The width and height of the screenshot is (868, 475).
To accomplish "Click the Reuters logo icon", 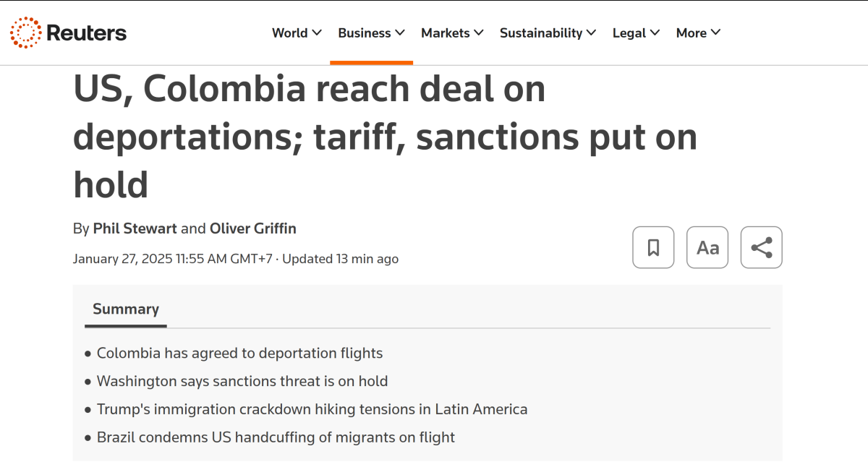I will [x=26, y=33].
